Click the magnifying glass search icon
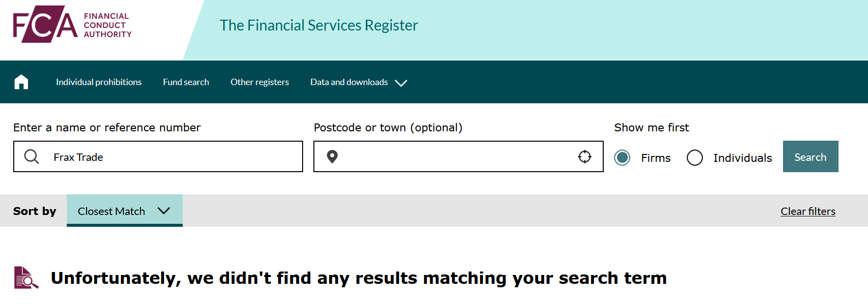 31,156
